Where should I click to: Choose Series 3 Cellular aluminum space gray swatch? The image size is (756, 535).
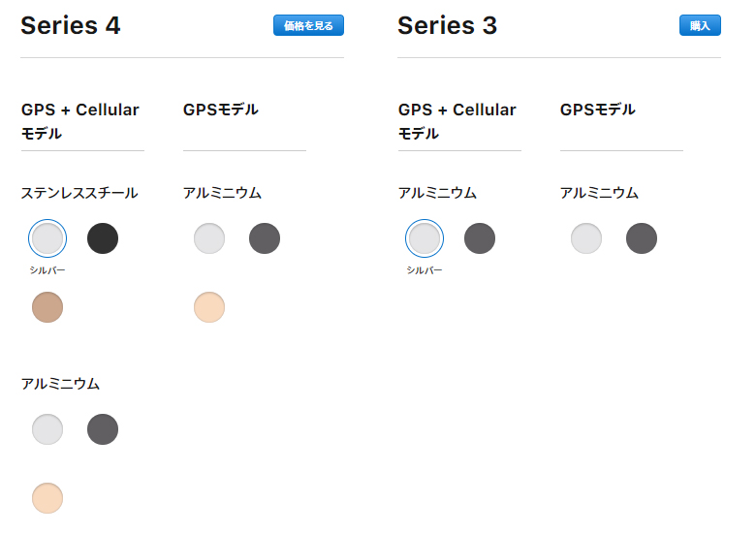coord(480,238)
